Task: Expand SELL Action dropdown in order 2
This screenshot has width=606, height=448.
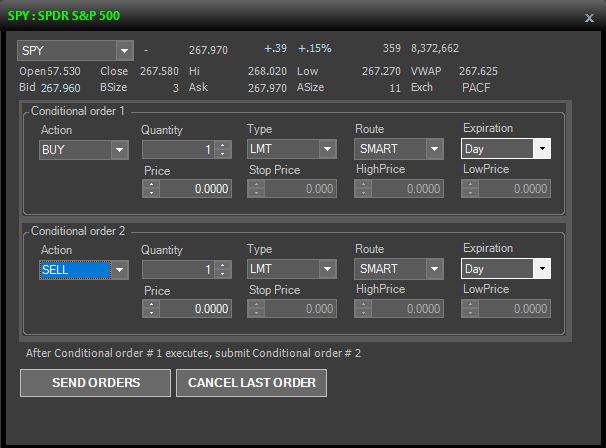Action: [x=119, y=270]
